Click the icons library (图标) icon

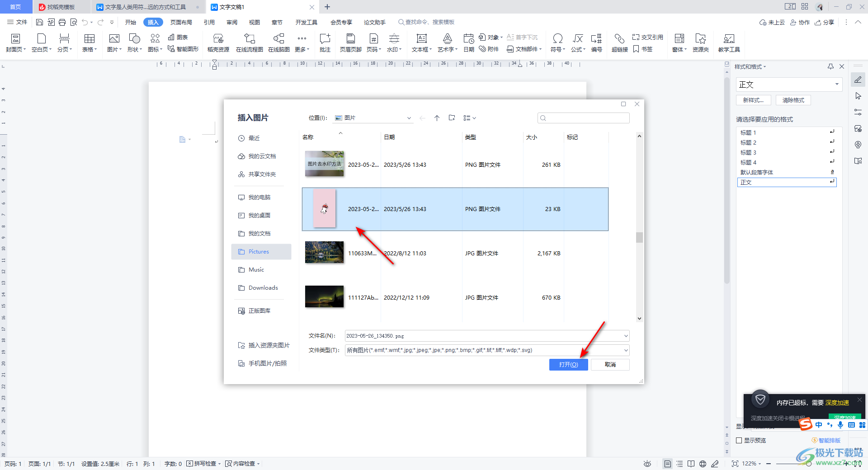point(155,39)
